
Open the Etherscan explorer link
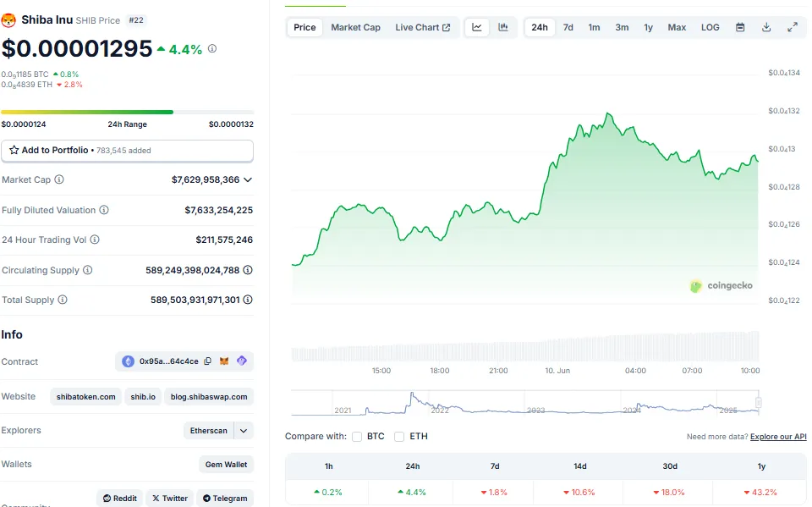[209, 431]
